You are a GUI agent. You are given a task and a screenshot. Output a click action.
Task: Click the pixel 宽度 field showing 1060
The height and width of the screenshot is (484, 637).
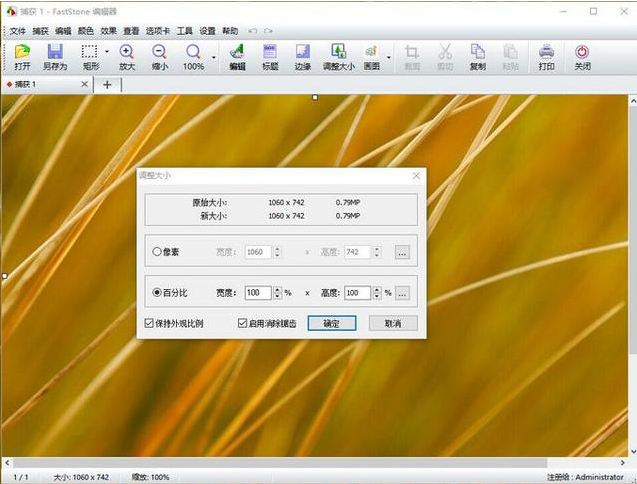coord(258,252)
